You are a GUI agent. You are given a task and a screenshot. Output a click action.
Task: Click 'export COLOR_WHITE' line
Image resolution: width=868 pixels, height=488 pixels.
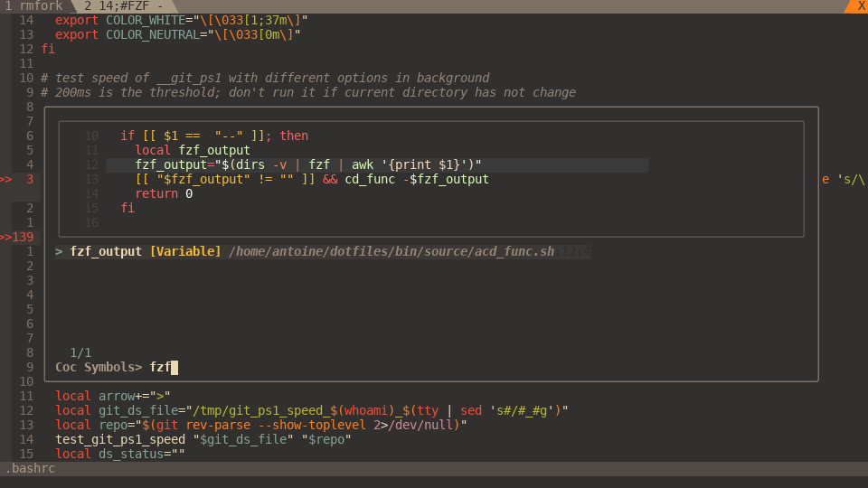181,21
